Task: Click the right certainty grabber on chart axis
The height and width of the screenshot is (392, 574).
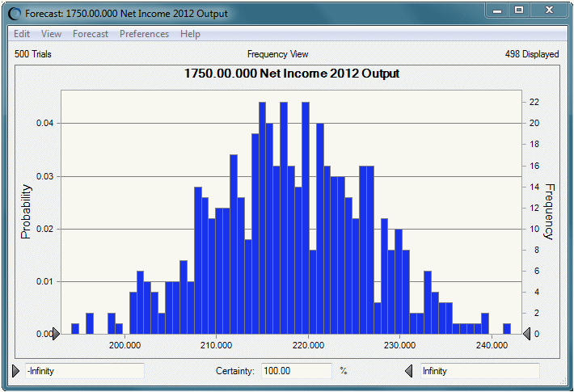Action: coord(526,334)
